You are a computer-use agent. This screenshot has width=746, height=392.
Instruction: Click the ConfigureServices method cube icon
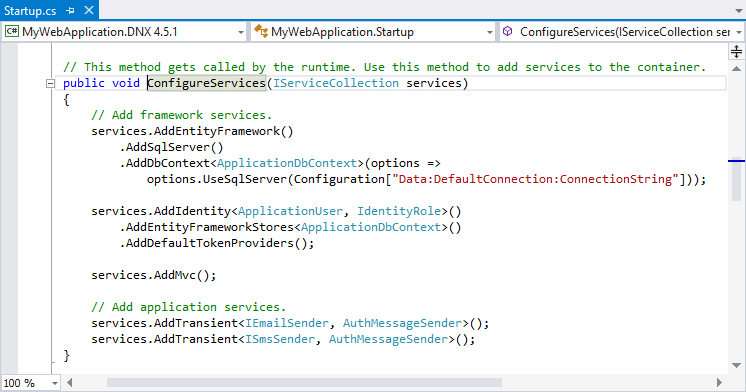tap(508, 31)
